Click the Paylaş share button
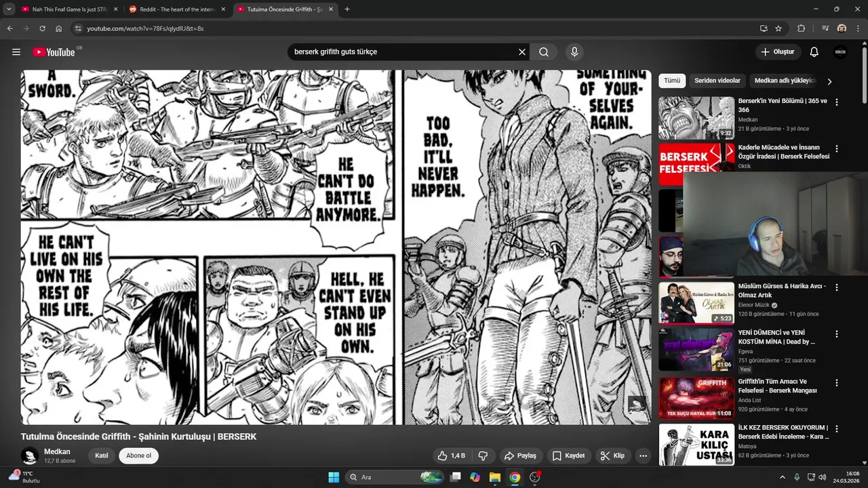This screenshot has width=868, height=488. 521,455
